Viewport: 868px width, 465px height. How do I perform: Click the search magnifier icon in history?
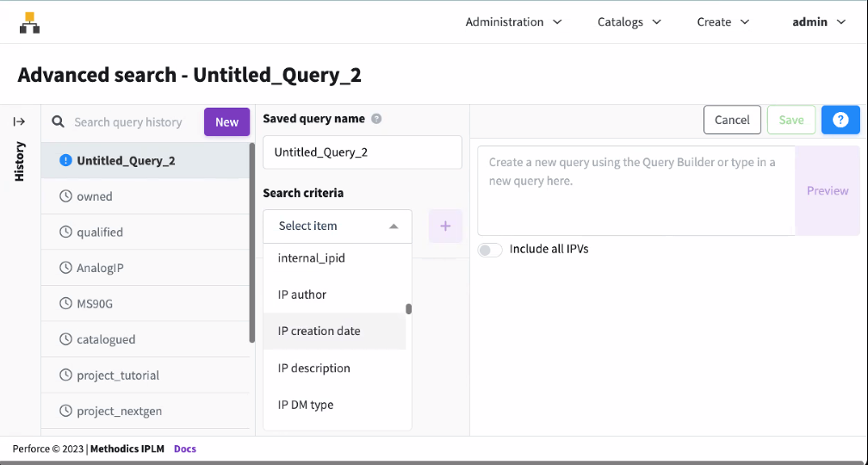tap(59, 122)
